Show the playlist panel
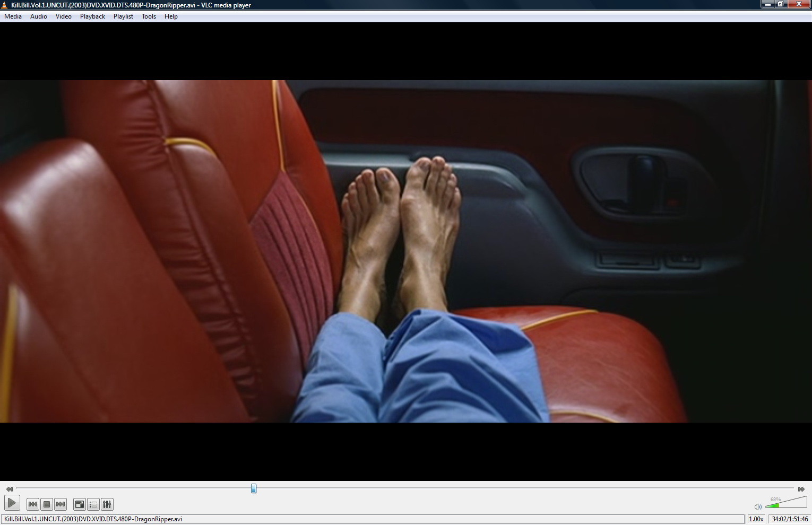 [x=93, y=504]
